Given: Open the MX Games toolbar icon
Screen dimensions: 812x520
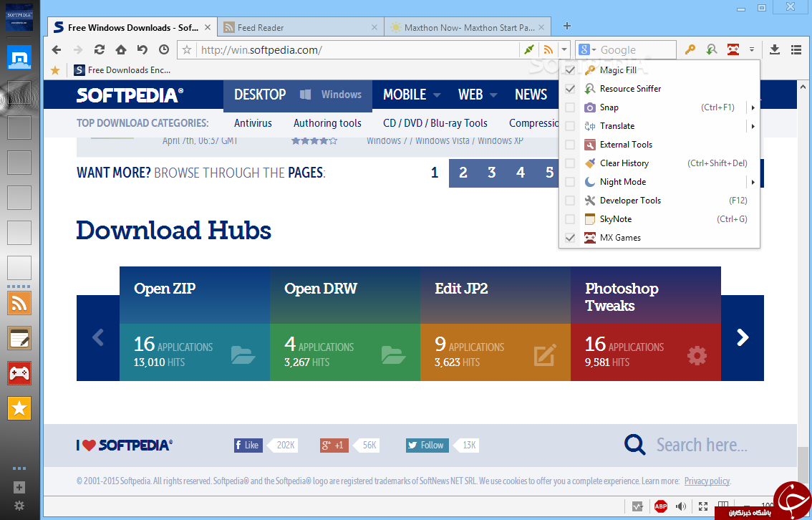Looking at the screenshot, I should pyautogui.click(x=733, y=49).
